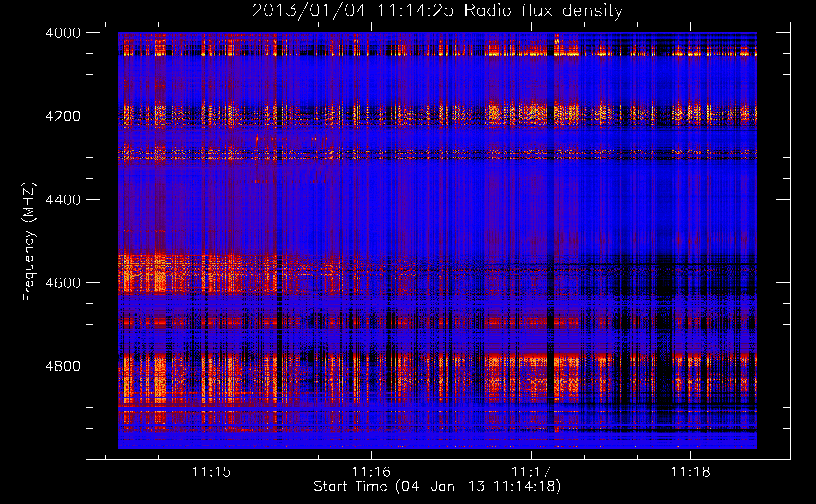Click the 11:17 time tick label
Image resolution: width=816 pixels, height=504 pixels.
(531, 472)
